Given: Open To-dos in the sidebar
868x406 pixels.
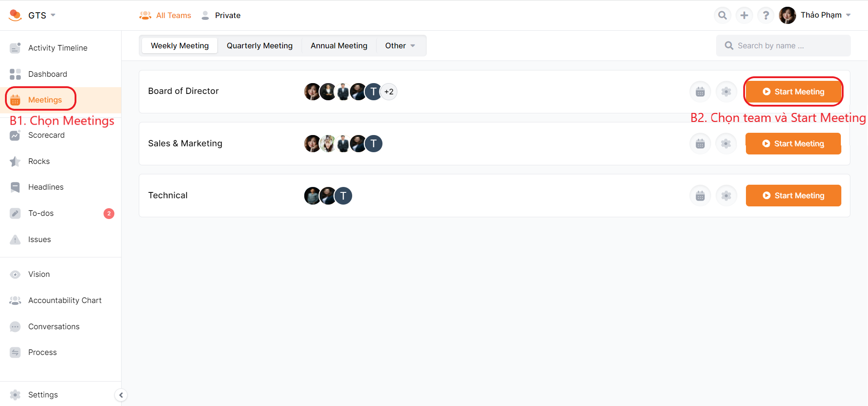Looking at the screenshot, I should click(x=41, y=213).
